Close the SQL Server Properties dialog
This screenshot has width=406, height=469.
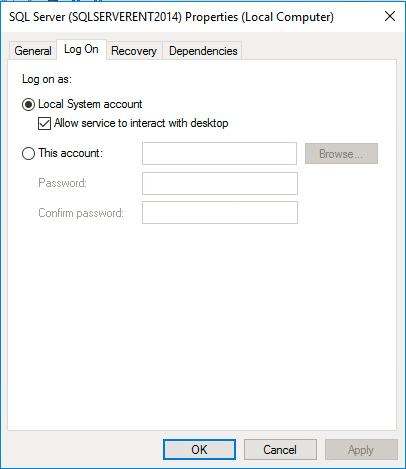pos(390,16)
